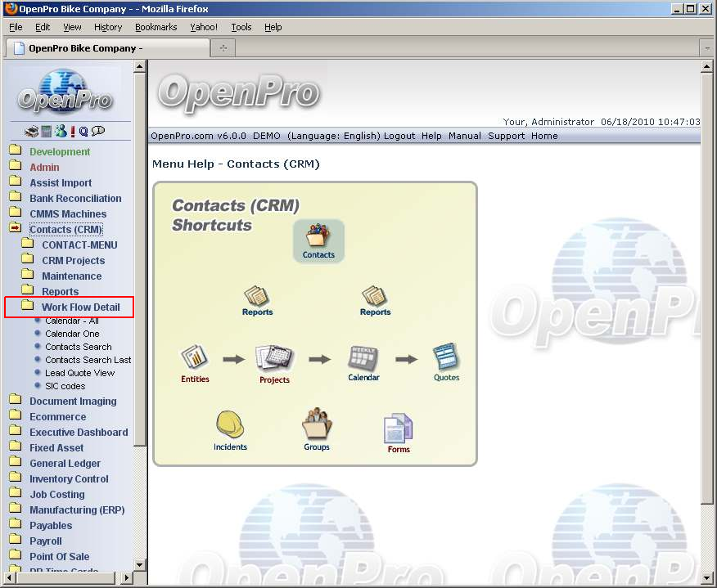
Task: Open the Incidents hard hat icon
Action: pyautogui.click(x=230, y=425)
